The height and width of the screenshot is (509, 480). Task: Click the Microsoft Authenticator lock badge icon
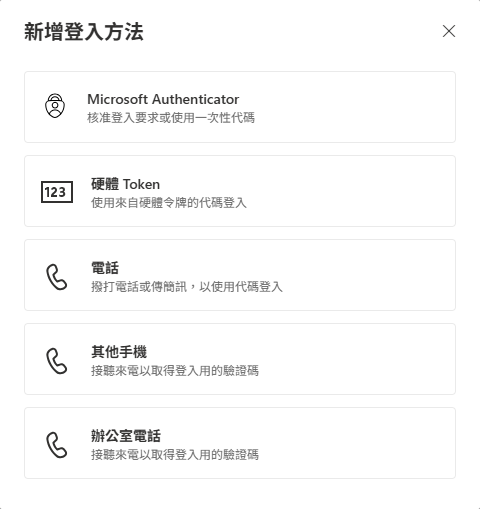pos(55,106)
